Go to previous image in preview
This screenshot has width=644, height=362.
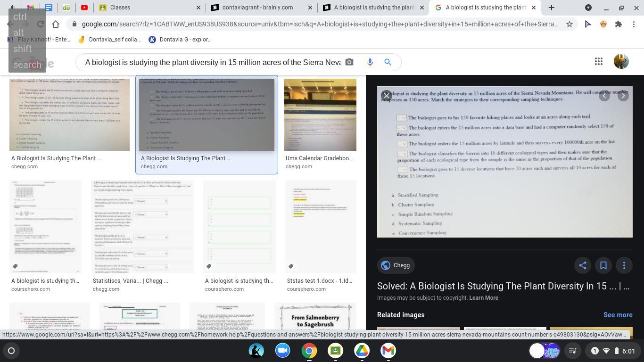tap(604, 96)
